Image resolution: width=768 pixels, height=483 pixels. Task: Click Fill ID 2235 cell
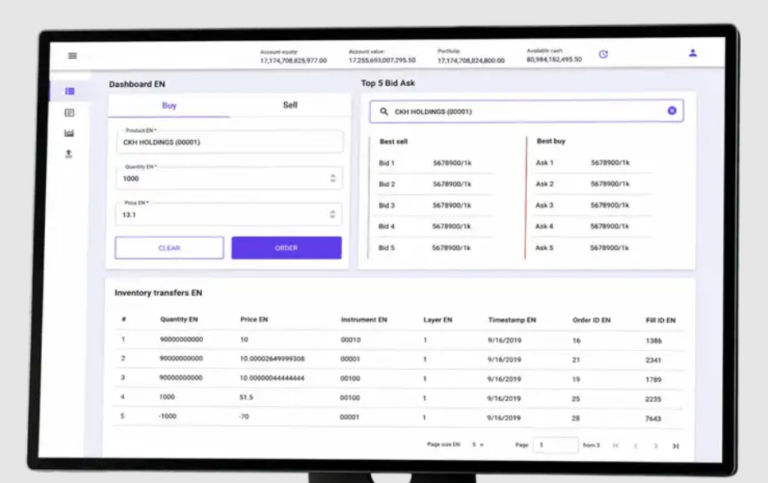pos(653,399)
